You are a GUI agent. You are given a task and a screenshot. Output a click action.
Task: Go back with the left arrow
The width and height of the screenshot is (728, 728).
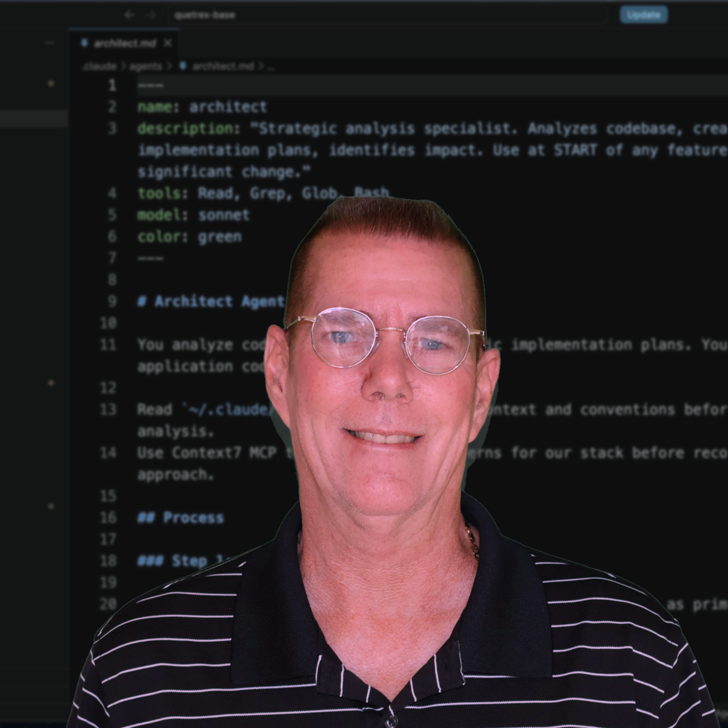tap(130, 15)
